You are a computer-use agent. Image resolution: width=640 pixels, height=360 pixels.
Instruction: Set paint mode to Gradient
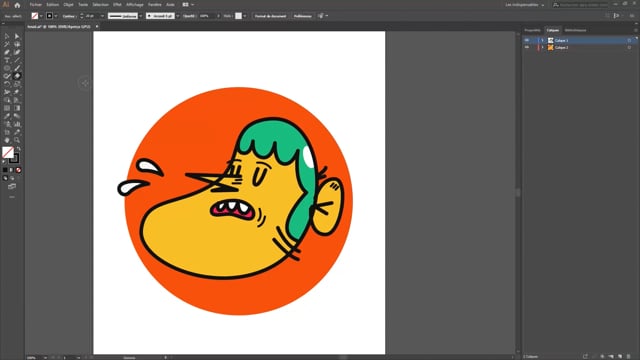click(11, 170)
